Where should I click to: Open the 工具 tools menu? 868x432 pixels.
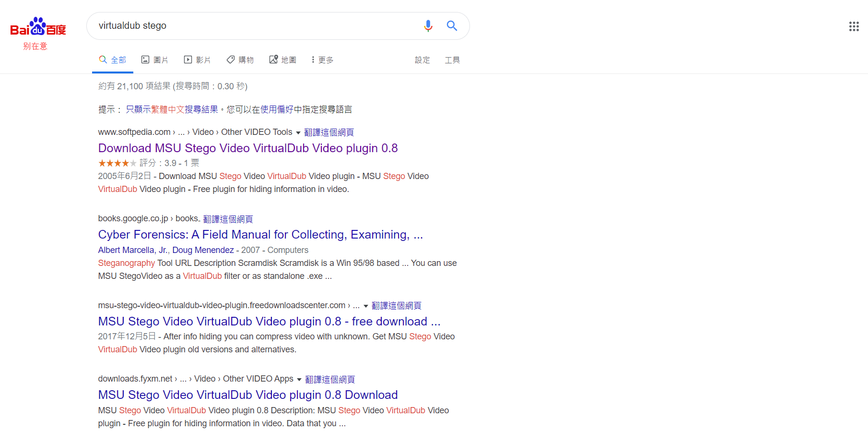tap(452, 60)
